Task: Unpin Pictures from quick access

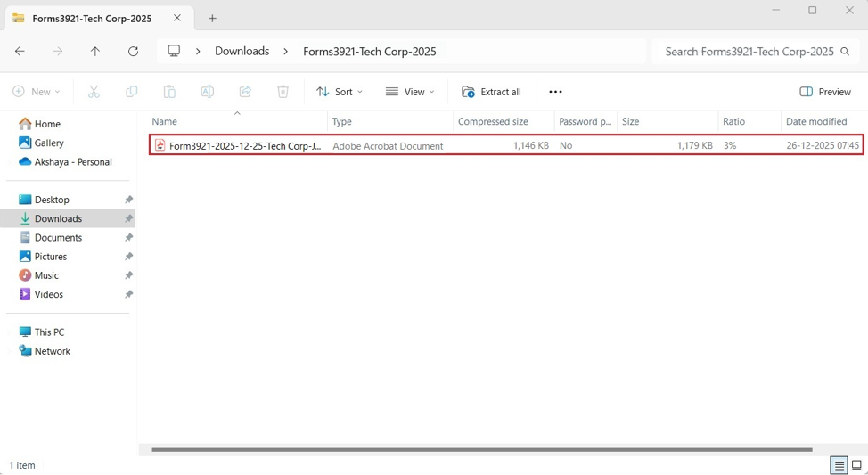Action: 128,257
